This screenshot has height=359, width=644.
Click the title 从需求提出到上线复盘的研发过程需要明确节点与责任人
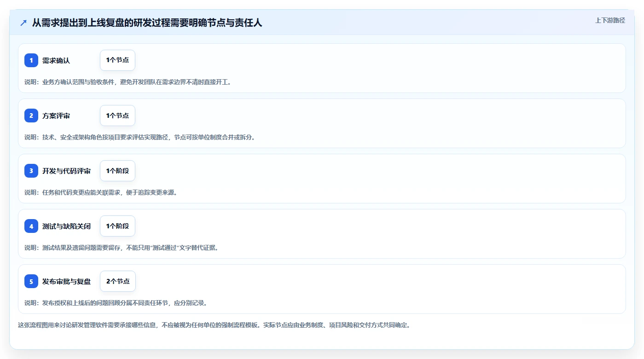coord(147,23)
